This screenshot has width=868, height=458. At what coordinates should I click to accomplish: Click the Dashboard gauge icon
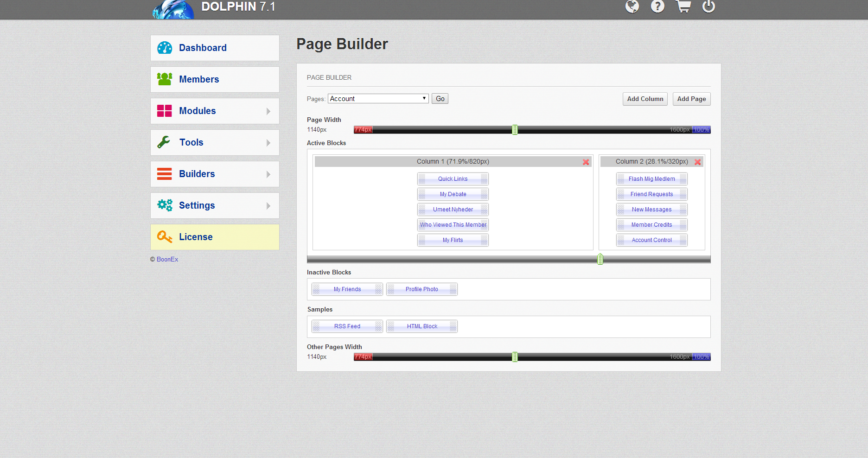[x=165, y=48]
